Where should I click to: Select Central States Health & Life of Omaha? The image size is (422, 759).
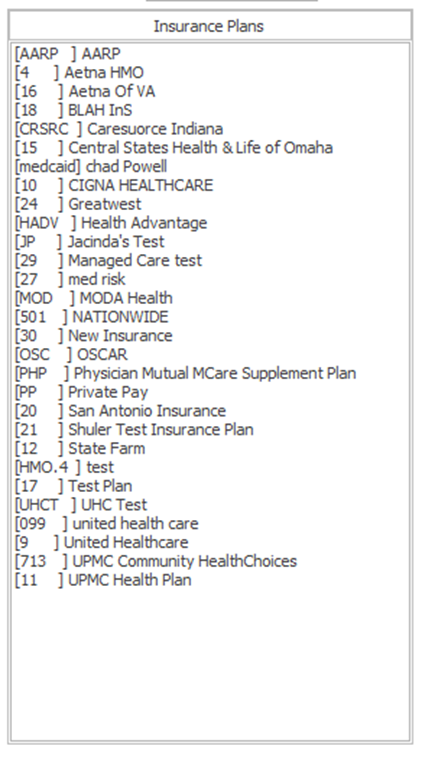point(174,148)
